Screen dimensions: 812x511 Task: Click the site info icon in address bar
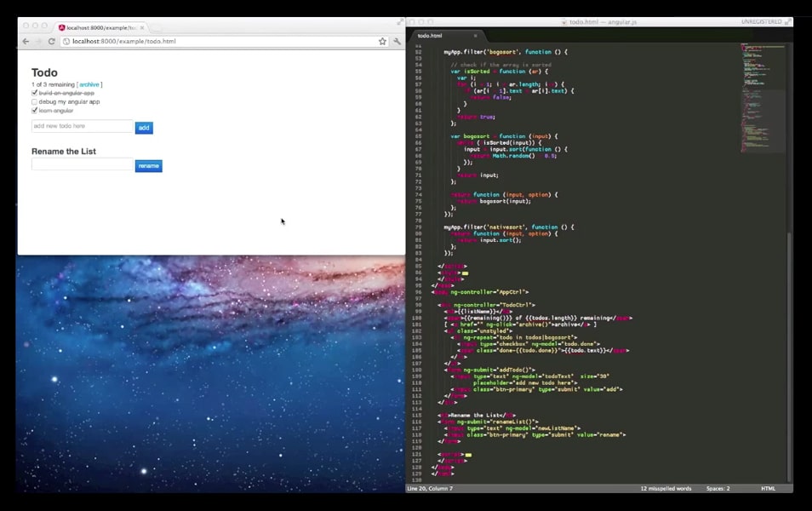(x=66, y=42)
